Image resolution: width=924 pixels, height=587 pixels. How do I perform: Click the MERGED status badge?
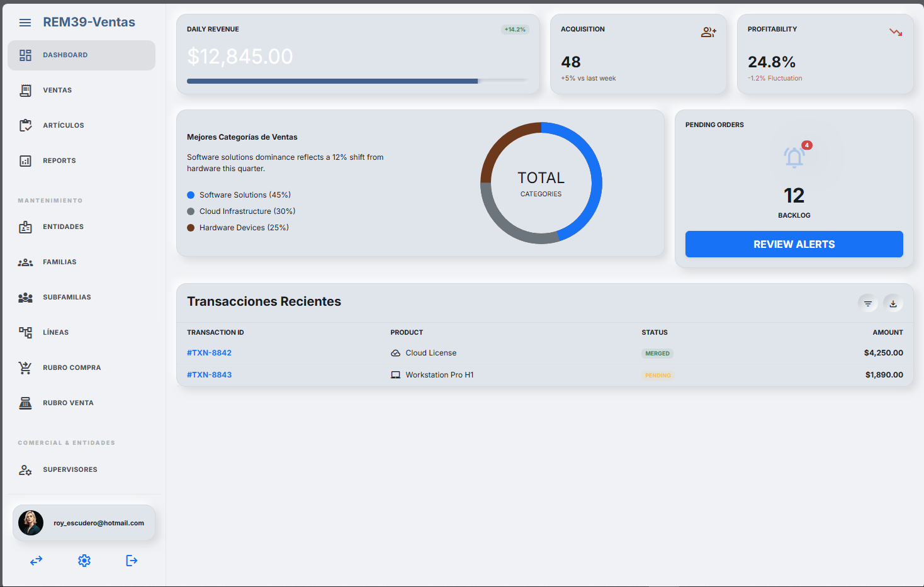657,354
